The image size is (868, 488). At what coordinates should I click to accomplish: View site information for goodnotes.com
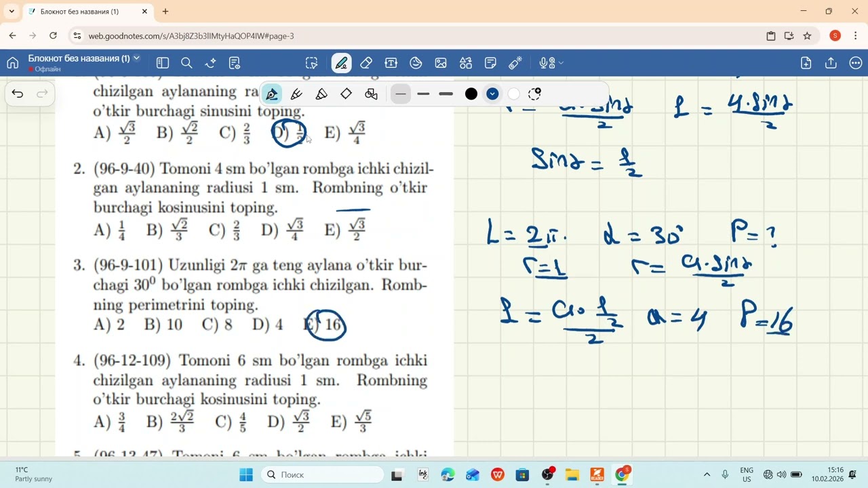coord(77,36)
